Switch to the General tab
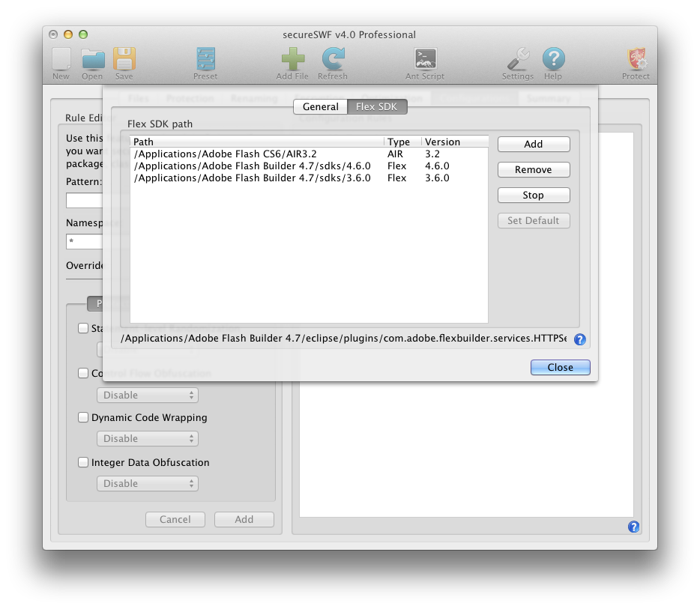The height and width of the screenshot is (609, 700). [x=320, y=107]
